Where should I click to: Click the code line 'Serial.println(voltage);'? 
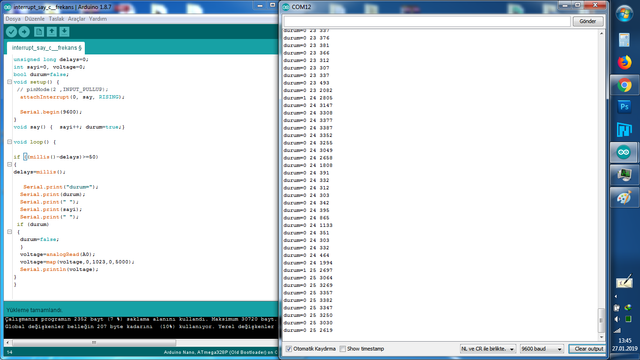point(59,269)
